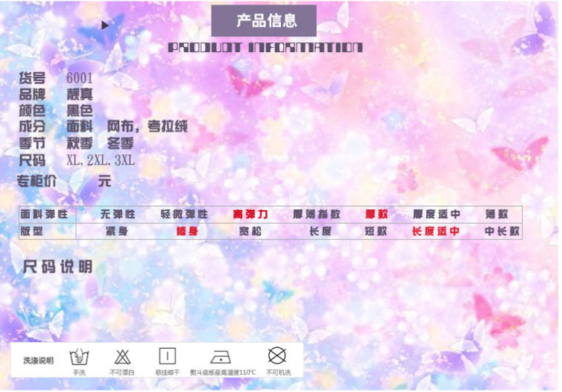Click the sizes XL, 2XL. 3XL
This screenshot has width=562, height=392.
point(101,160)
